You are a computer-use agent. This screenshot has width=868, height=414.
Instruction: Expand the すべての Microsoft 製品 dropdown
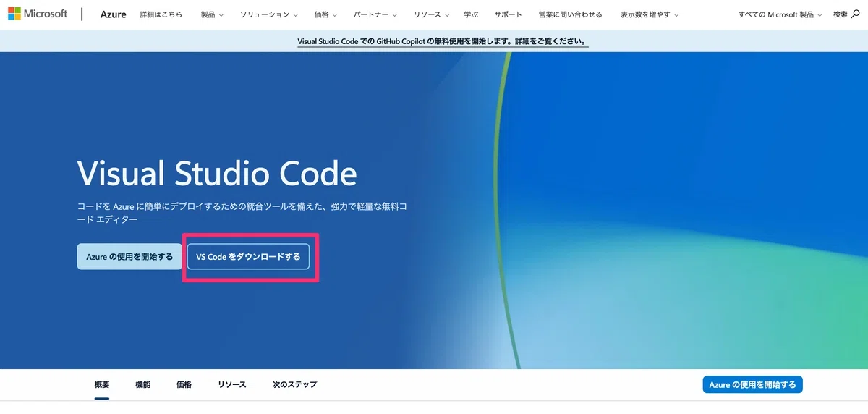tap(780, 14)
